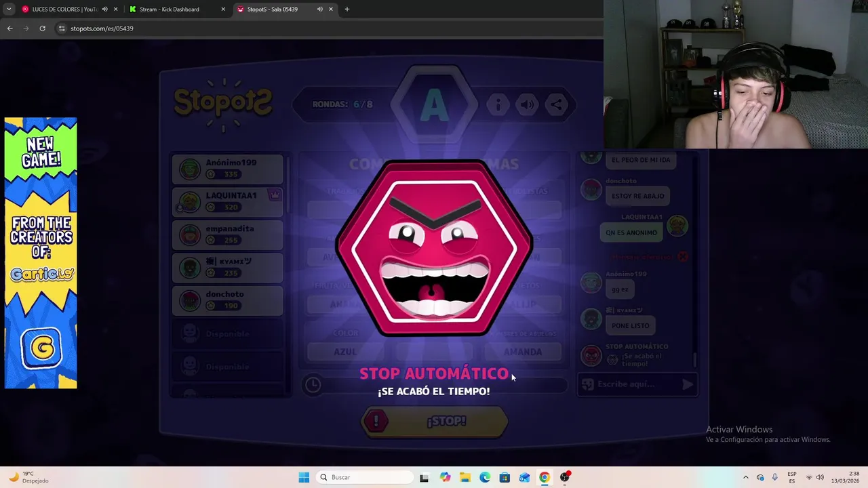Select player Anónimo199 in the player list
Image resolution: width=868 pixels, height=488 pixels.
pyautogui.click(x=227, y=169)
